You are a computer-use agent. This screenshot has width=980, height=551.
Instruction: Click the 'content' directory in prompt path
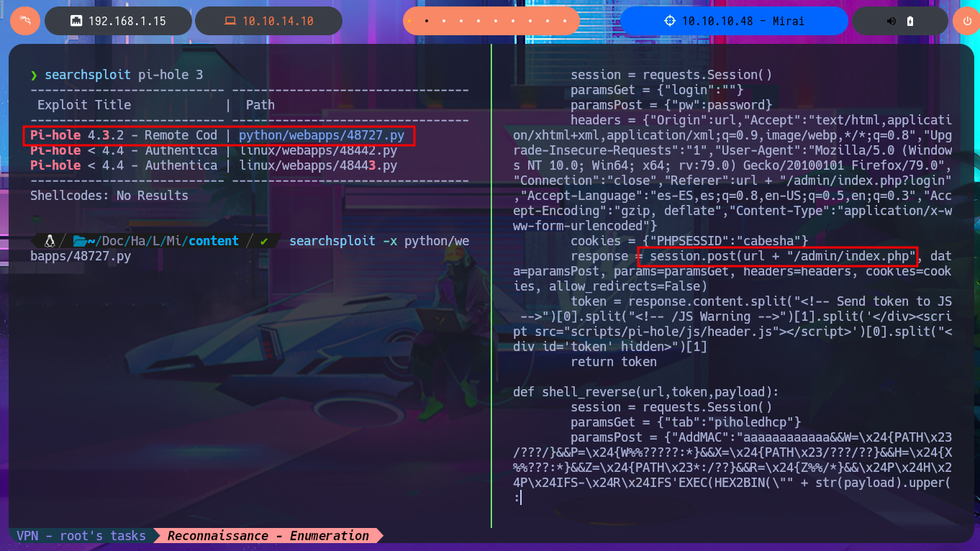point(214,241)
